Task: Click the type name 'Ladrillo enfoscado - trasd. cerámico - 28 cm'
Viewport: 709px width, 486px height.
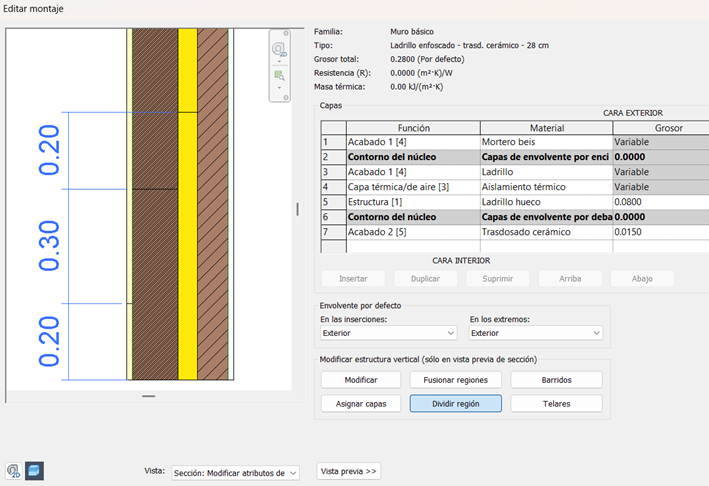Action: coord(469,45)
